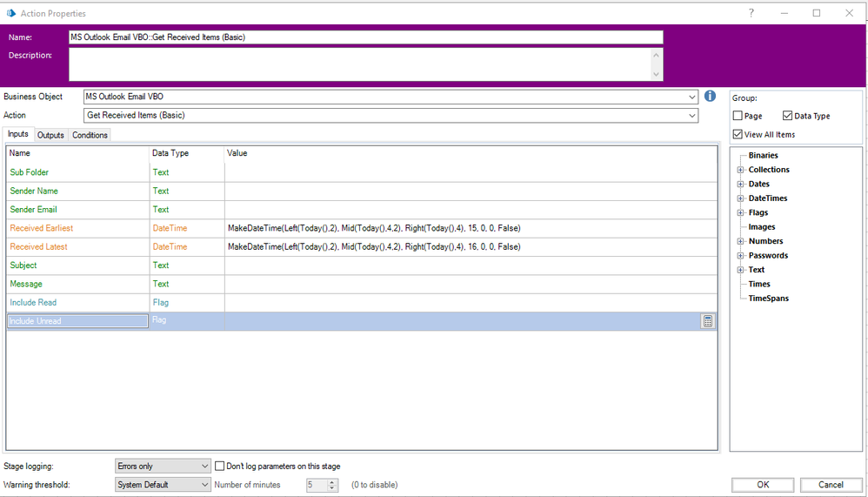Select the Sub Folder parameter name
The height and width of the screenshot is (497, 868).
coord(30,172)
